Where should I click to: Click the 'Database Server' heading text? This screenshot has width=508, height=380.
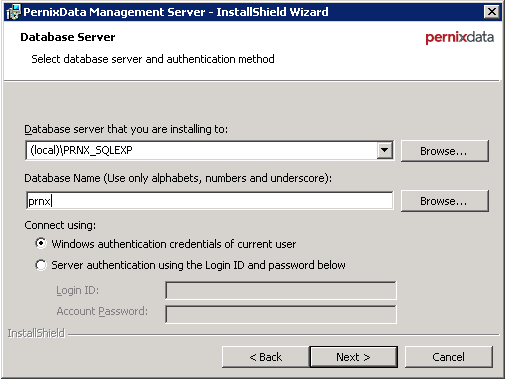[68, 37]
